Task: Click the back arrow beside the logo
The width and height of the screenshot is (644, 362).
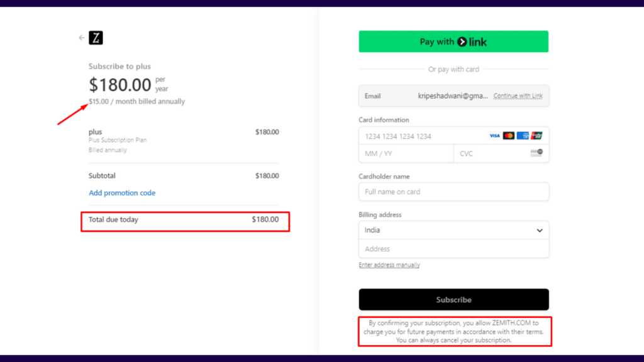Action: coord(81,37)
